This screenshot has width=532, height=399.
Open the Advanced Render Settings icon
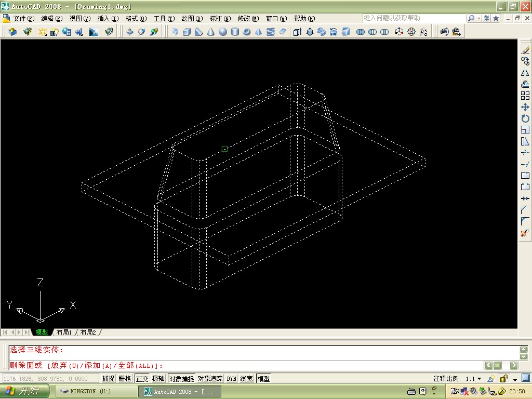(109, 32)
